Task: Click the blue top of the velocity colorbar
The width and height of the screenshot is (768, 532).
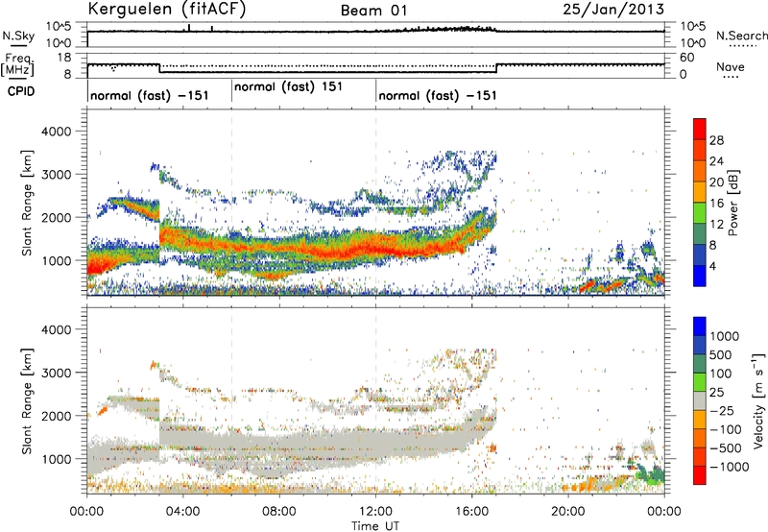Action: click(x=700, y=326)
